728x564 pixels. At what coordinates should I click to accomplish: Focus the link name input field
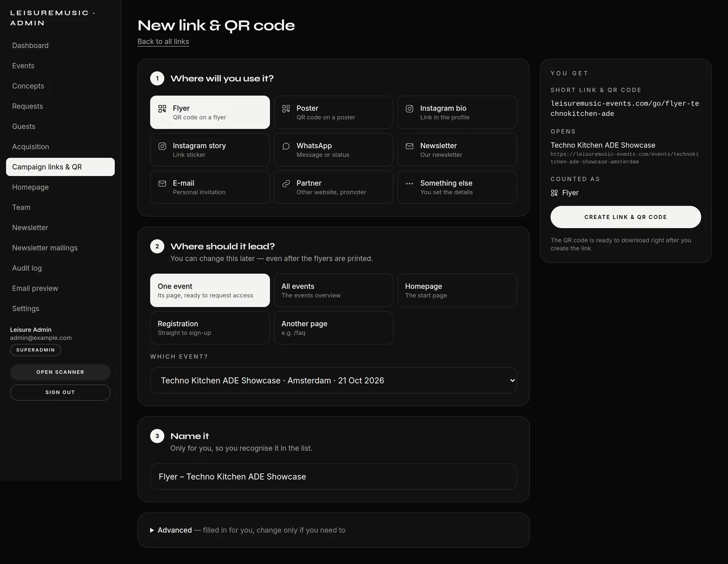[334, 477]
